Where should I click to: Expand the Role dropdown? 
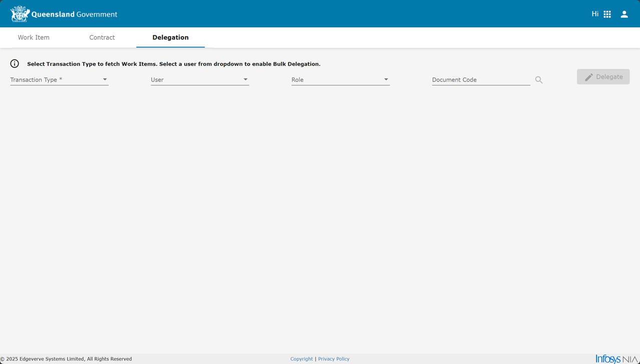tap(340, 79)
